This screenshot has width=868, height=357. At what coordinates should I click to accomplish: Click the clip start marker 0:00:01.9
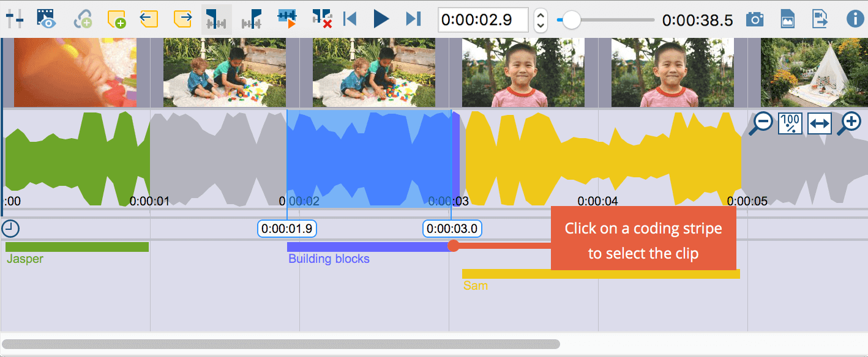pyautogui.click(x=287, y=229)
